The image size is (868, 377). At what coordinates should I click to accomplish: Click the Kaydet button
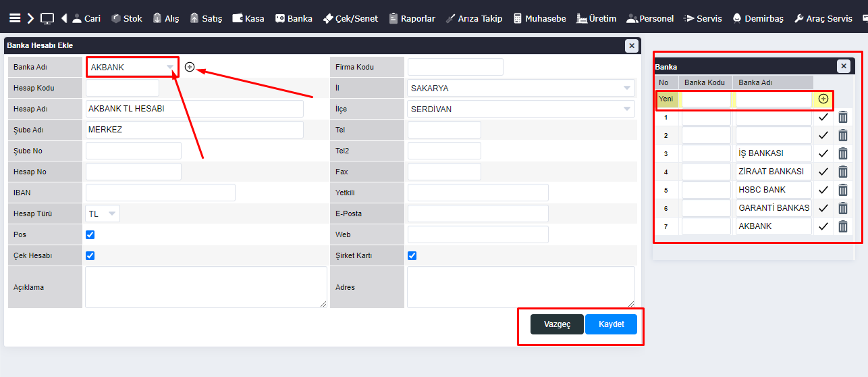point(611,324)
